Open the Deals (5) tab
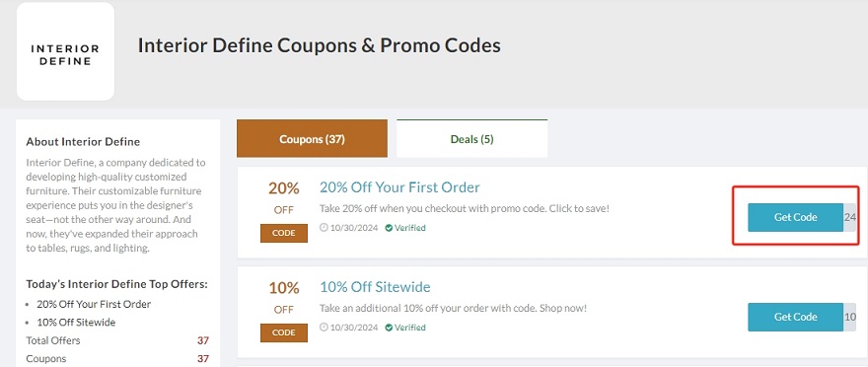This screenshot has width=868, height=367. click(x=472, y=139)
